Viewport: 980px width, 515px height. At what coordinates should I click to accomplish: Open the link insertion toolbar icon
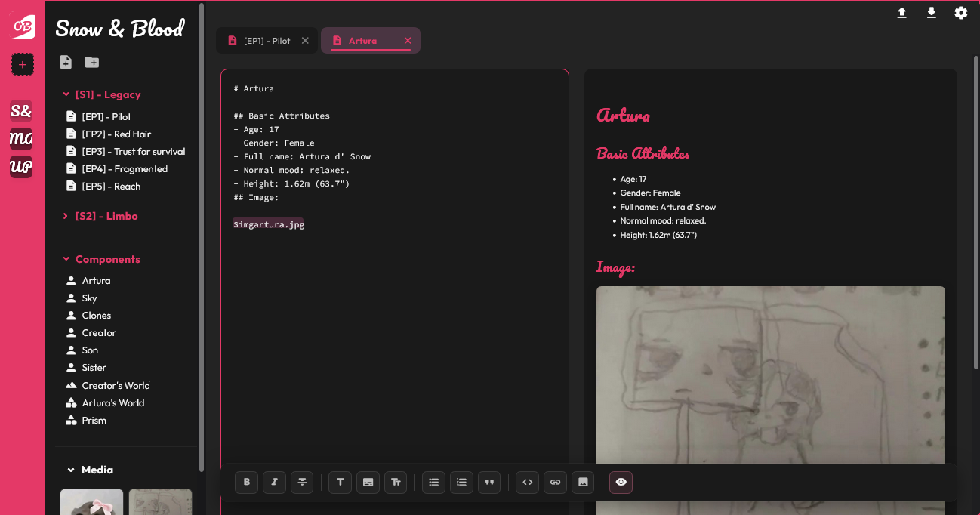click(x=555, y=482)
